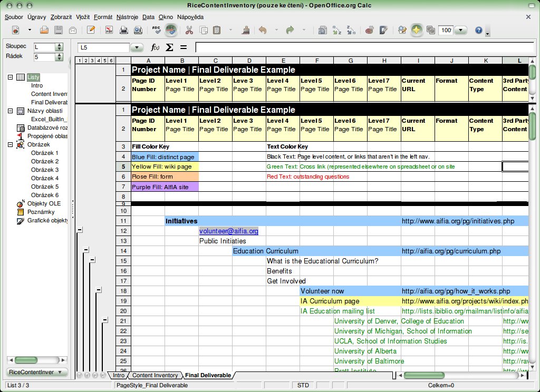
Task: Collapse the Listy tree node
Action: pos(11,77)
